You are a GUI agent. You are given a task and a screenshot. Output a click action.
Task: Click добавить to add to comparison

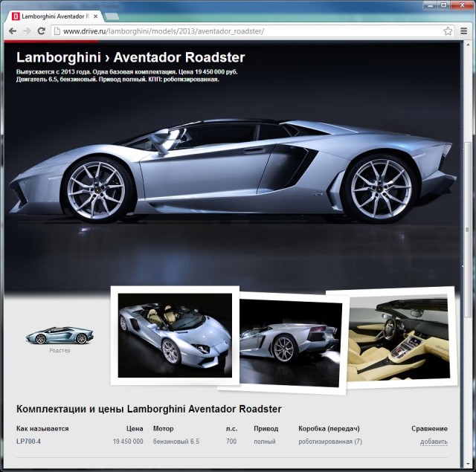pyautogui.click(x=434, y=442)
